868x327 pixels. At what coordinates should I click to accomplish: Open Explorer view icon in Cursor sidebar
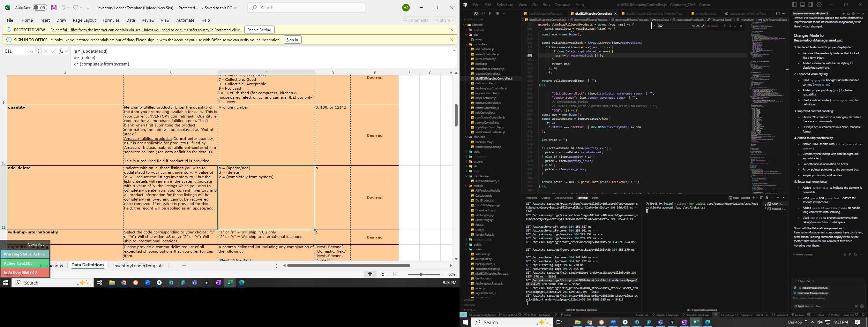point(476,13)
